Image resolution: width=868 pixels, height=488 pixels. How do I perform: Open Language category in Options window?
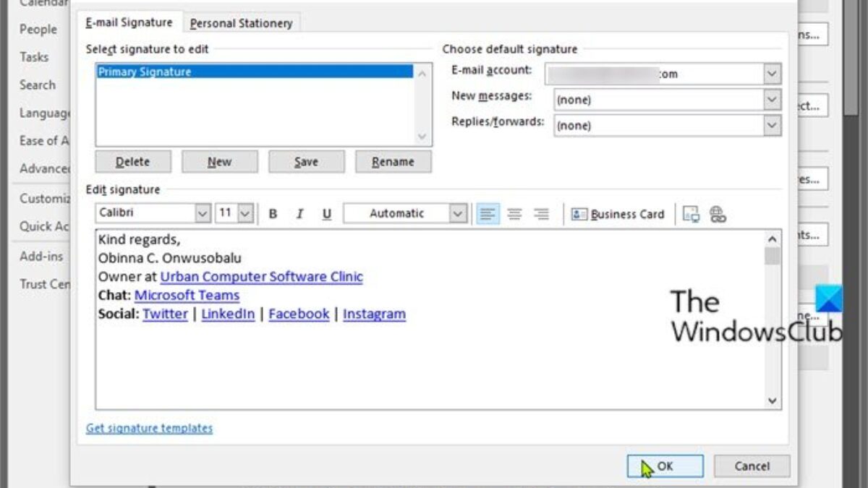(x=44, y=113)
